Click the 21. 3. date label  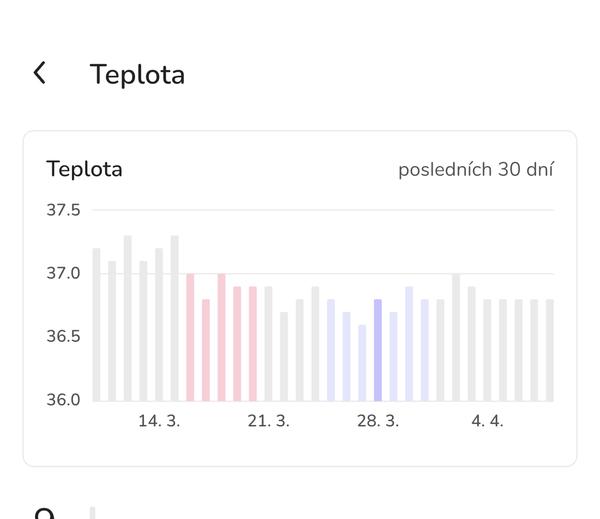268,421
